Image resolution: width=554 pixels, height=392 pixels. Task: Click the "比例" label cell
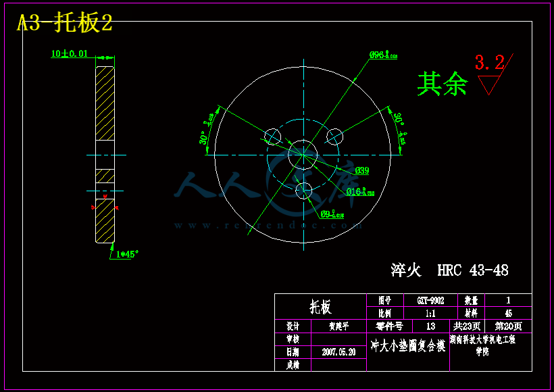pyautogui.click(x=385, y=313)
